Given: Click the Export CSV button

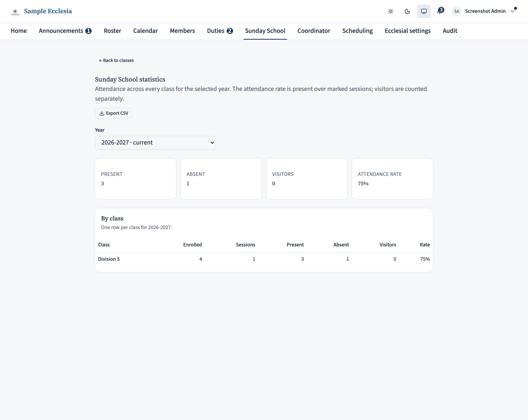Looking at the screenshot, I should pyautogui.click(x=114, y=113).
